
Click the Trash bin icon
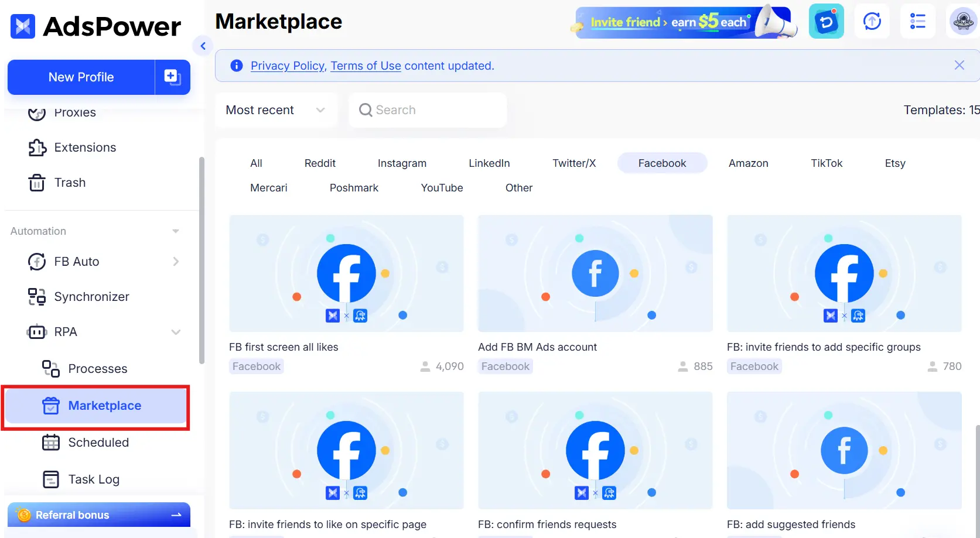(x=37, y=183)
